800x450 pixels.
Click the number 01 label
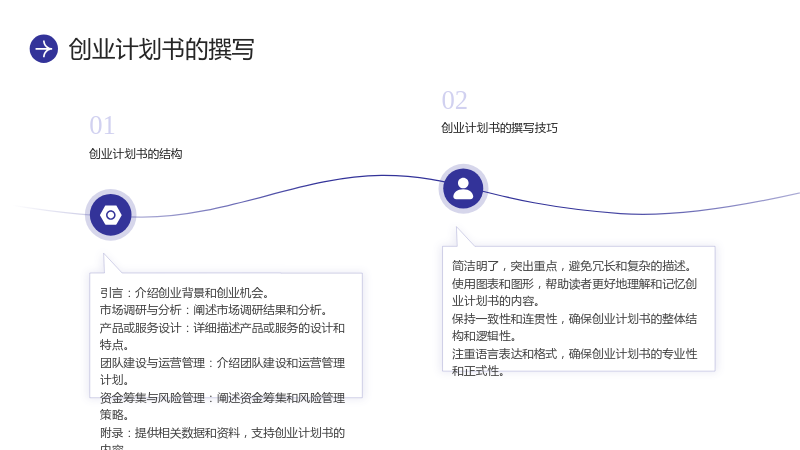point(102,126)
